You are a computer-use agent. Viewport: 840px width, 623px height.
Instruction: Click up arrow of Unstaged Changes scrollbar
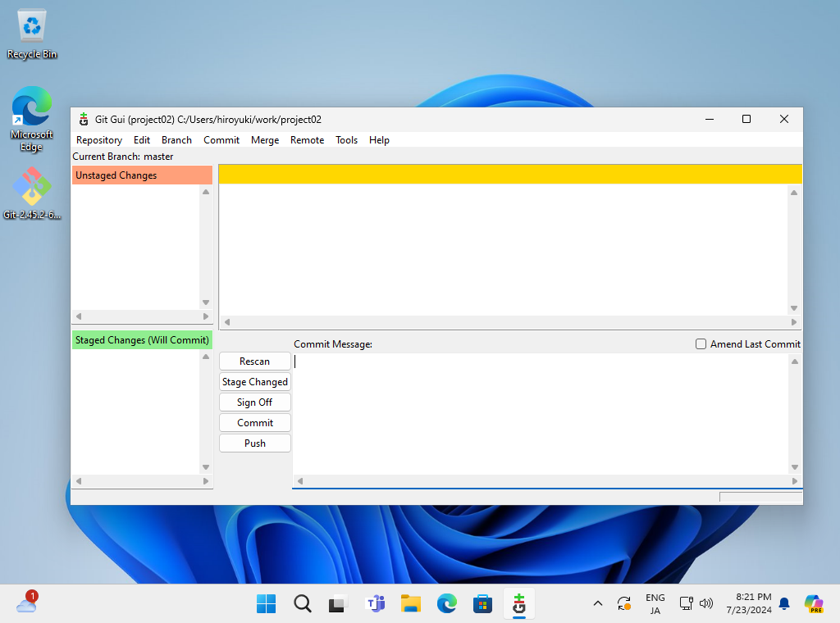click(206, 192)
